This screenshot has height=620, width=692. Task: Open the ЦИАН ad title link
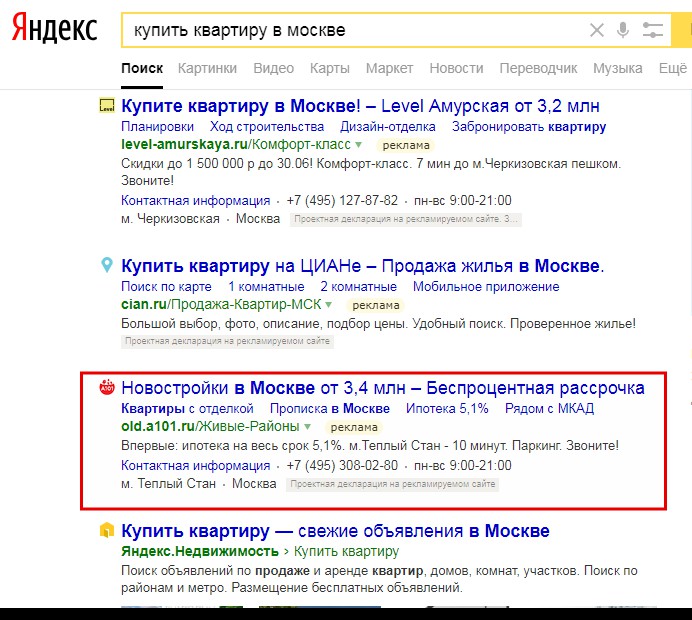362,266
